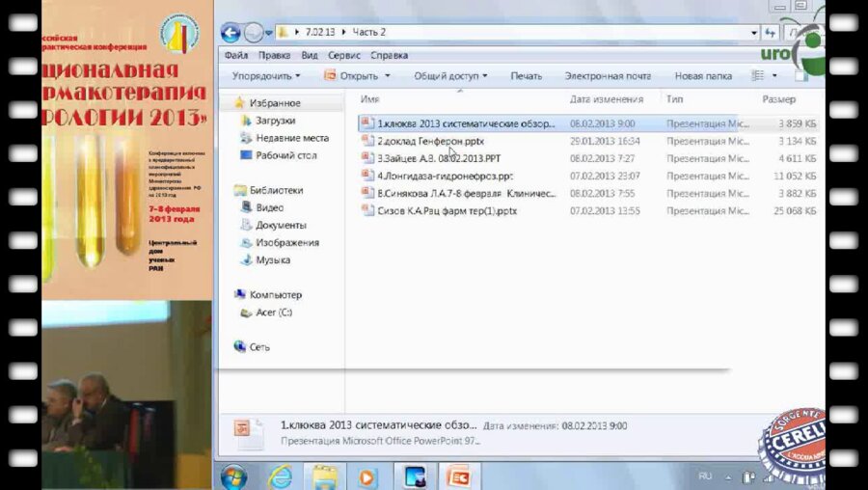868x490 pixels.
Task: Click the Новая папка button
Action: pyautogui.click(x=703, y=75)
